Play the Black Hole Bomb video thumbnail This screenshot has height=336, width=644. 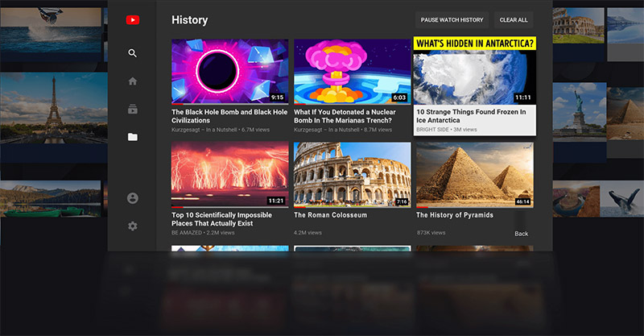229,71
